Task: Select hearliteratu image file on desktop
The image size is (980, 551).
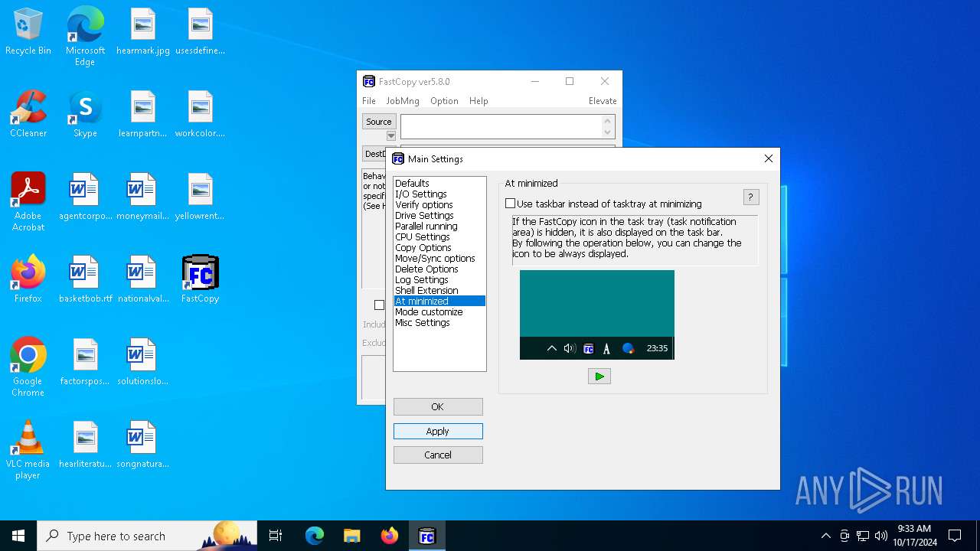Action: (85, 445)
